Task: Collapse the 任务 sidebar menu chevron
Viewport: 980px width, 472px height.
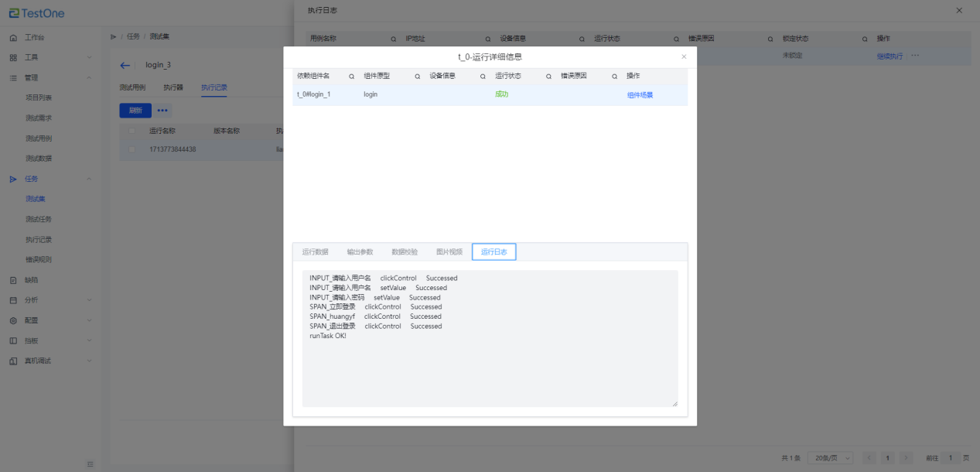Action: click(x=90, y=179)
